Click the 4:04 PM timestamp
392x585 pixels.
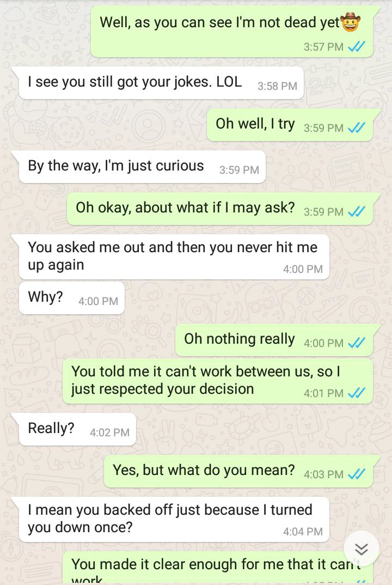(x=303, y=532)
